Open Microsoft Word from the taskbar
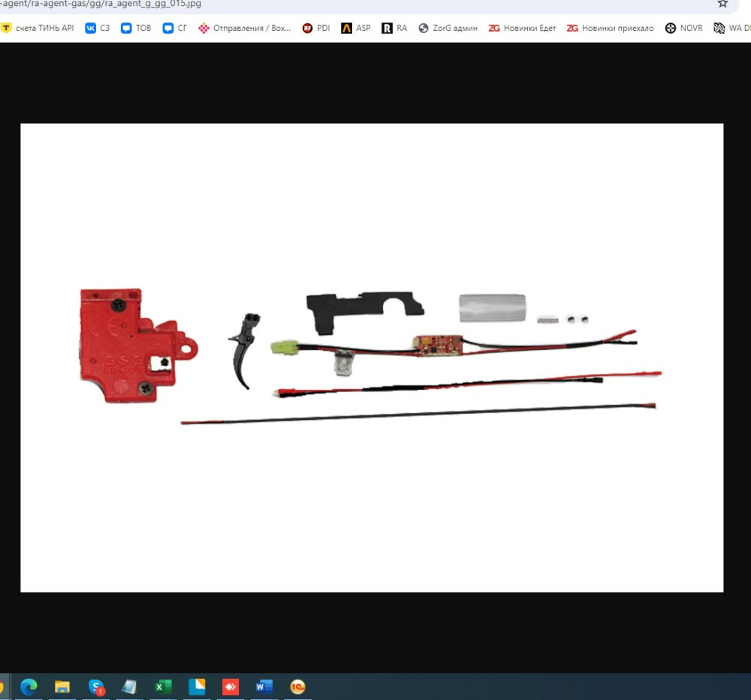Viewport: 751px width, 700px height. point(264,686)
